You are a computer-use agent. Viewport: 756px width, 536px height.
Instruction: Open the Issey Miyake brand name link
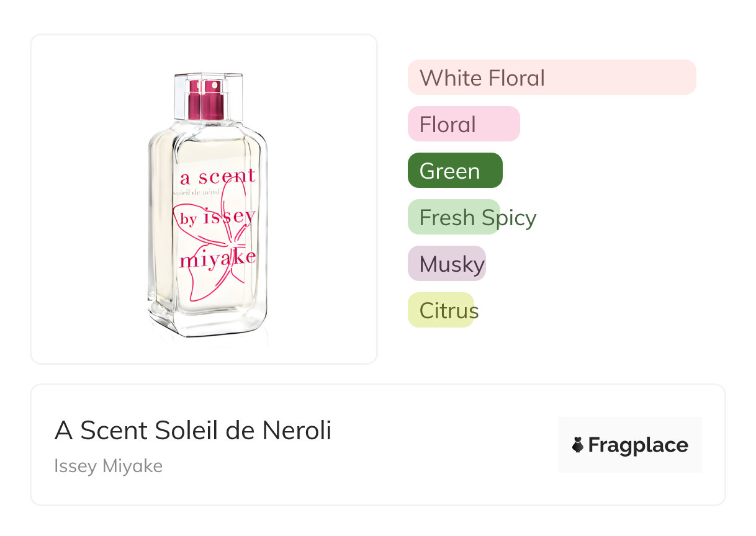[108, 466]
